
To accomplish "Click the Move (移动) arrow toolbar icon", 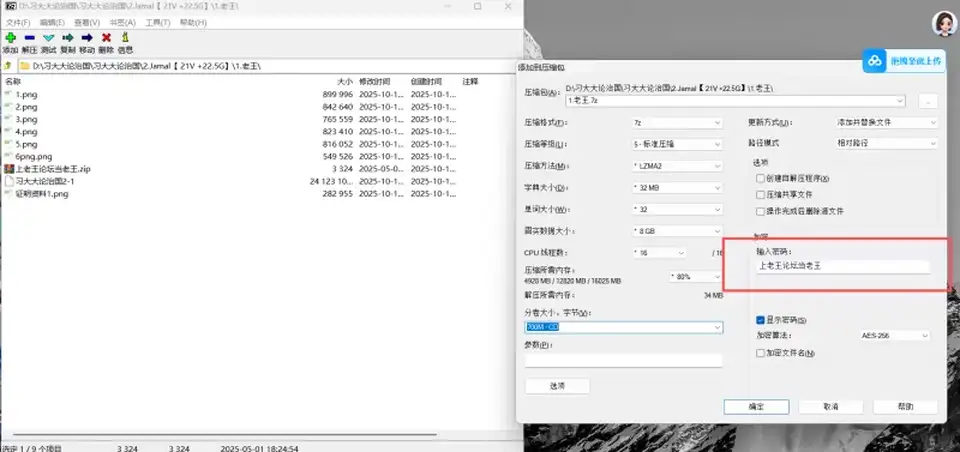I will (87, 38).
